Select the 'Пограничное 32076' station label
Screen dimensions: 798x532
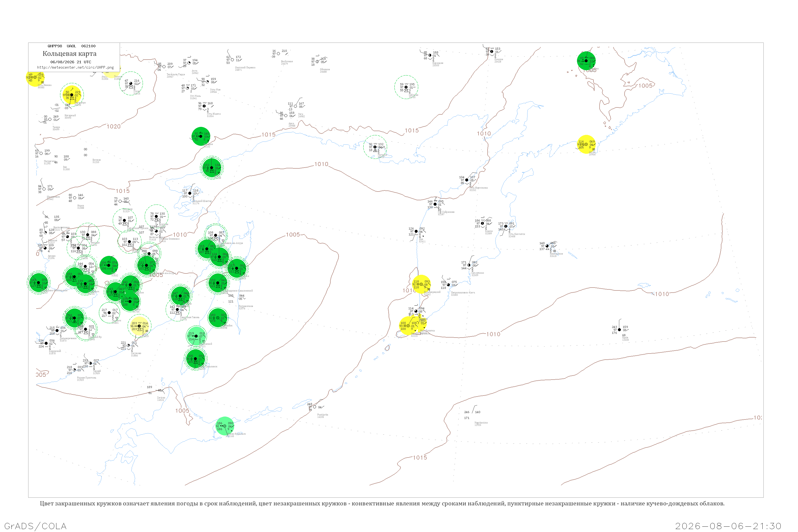point(246,307)
